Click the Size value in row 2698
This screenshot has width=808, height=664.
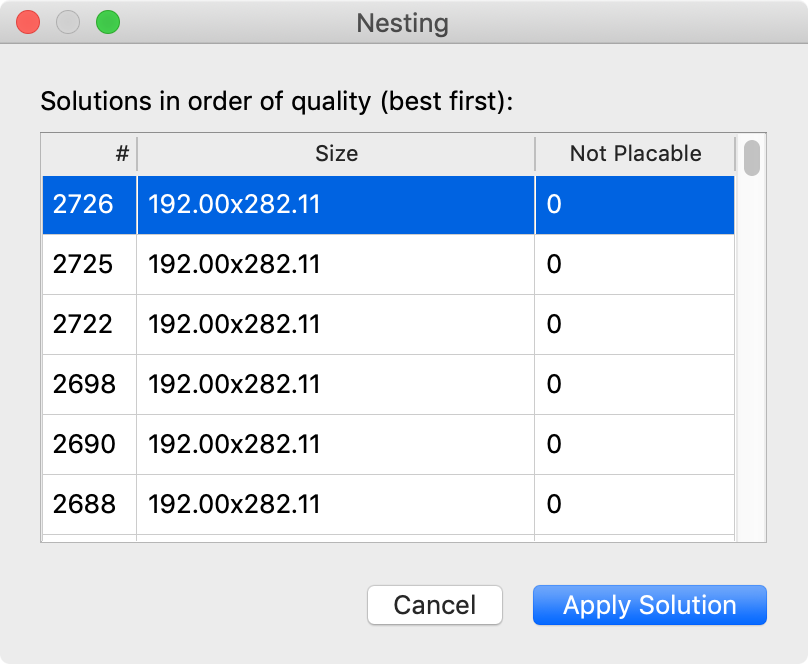(335, 384)
